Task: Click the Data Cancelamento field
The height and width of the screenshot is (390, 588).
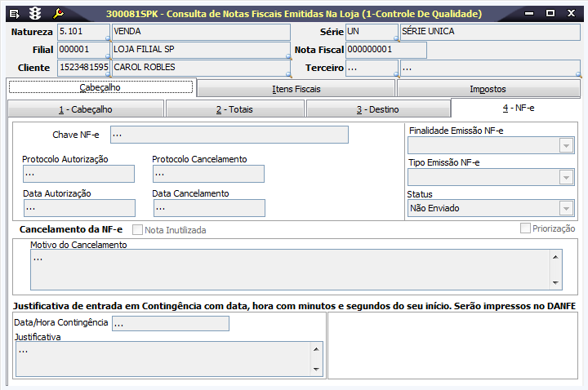Action: pyautogui.click(x=208, y=208)
